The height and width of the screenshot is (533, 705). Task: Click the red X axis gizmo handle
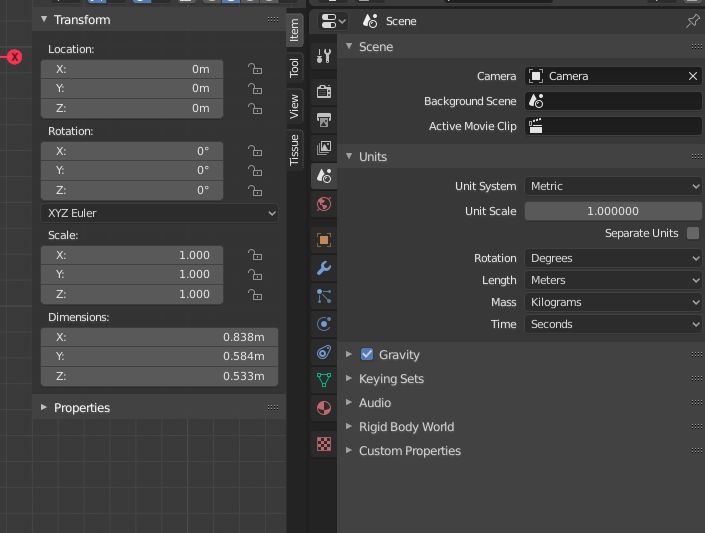(x=14, y=57)
